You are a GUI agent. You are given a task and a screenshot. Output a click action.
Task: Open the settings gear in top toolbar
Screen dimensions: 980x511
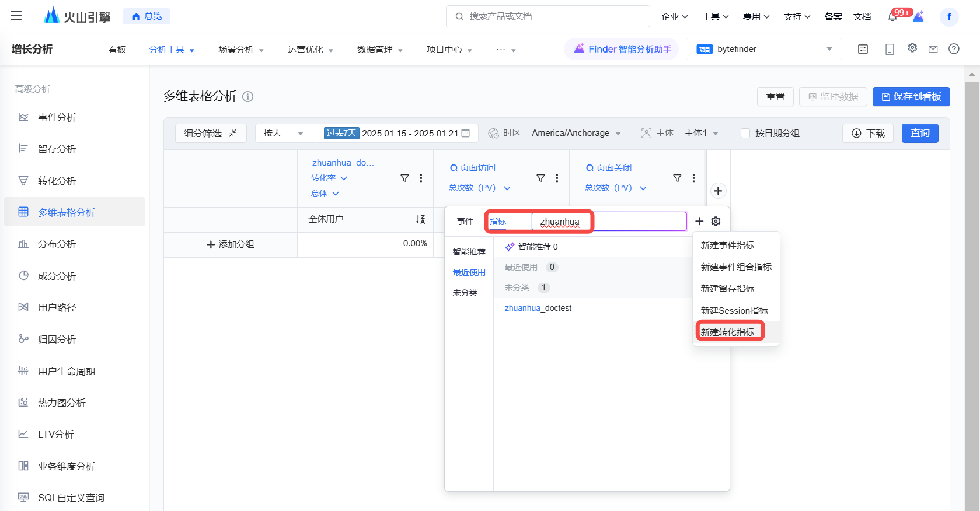coord(912,48)
